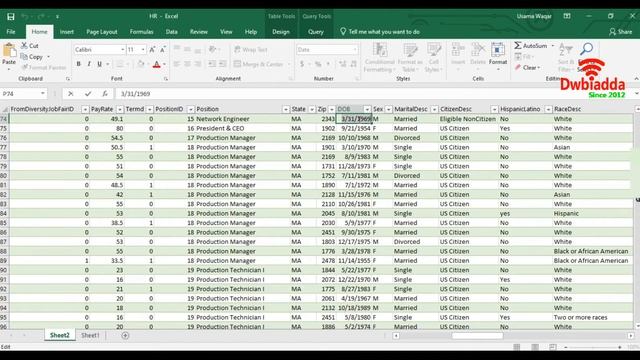Viewport: 640px width, 360px height.
Task: Open the font size 11 dropdown
Action: (x=143, y=49)
